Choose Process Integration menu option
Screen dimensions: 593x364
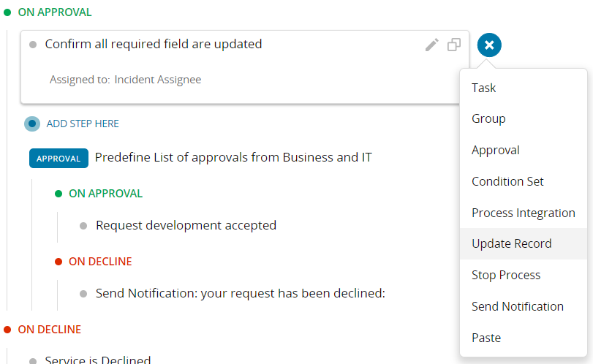coord(523,213)
